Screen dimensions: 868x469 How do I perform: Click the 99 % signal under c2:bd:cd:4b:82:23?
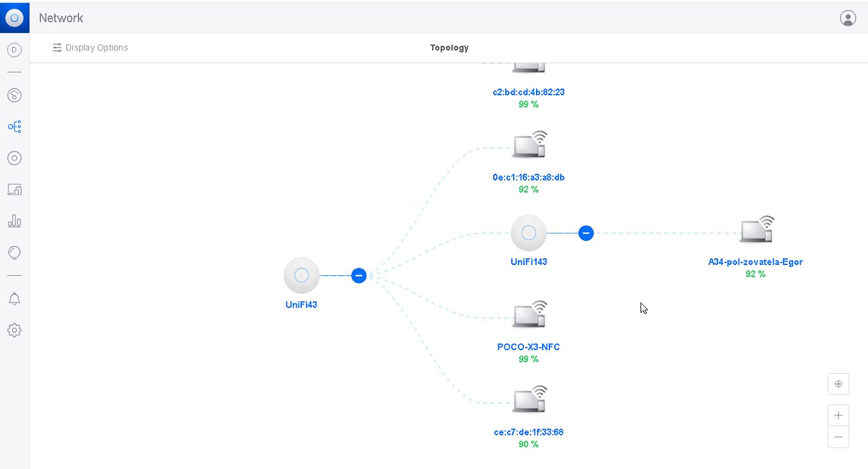click(x=529, y=104)
